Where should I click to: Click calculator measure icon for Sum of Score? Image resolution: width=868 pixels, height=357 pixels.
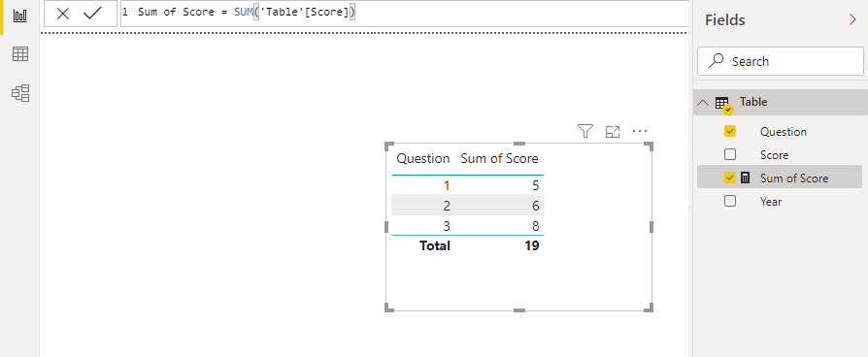coord(745,178)
